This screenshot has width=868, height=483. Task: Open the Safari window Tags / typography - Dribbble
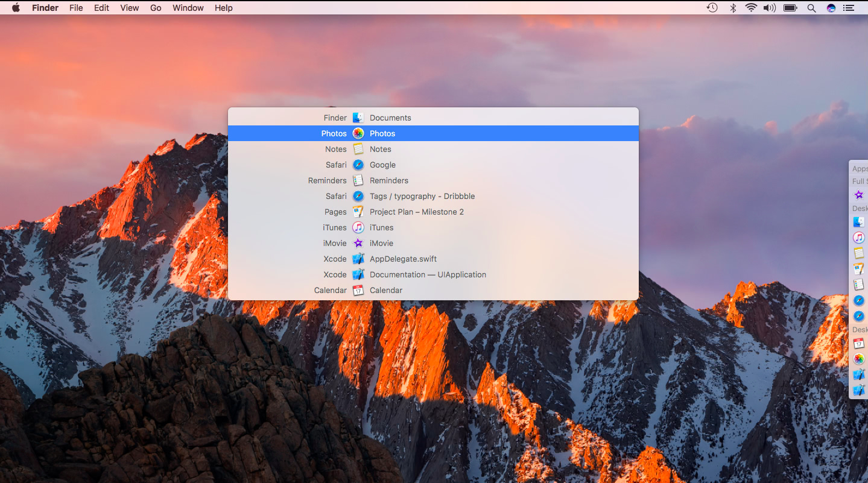click(433, 196)
